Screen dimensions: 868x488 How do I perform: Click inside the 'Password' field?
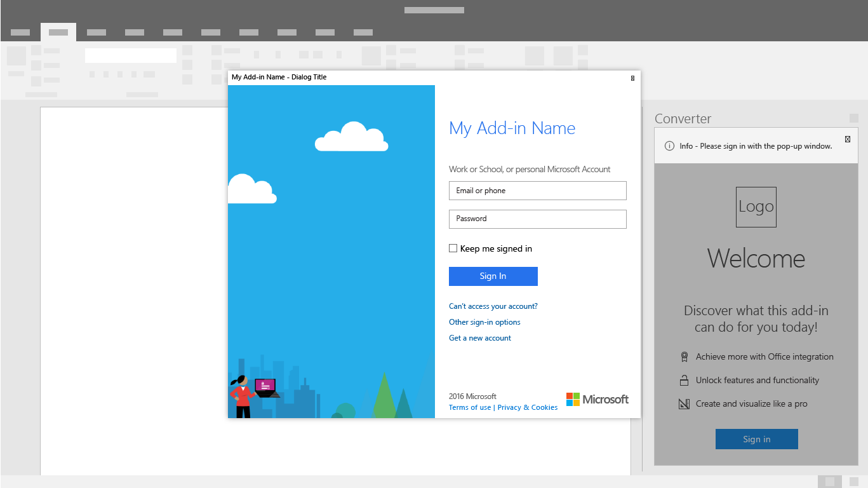click(x=537, y=219)
